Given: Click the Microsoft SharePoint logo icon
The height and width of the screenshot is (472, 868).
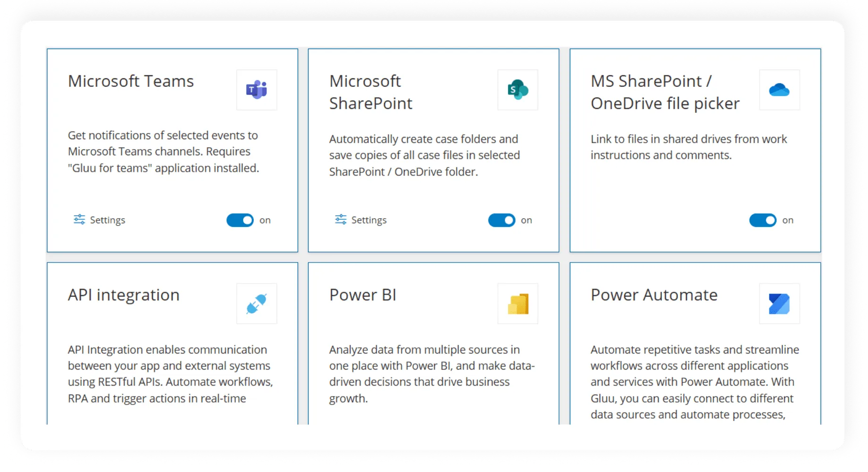Looking at the screenshot, I should point(518,90).
